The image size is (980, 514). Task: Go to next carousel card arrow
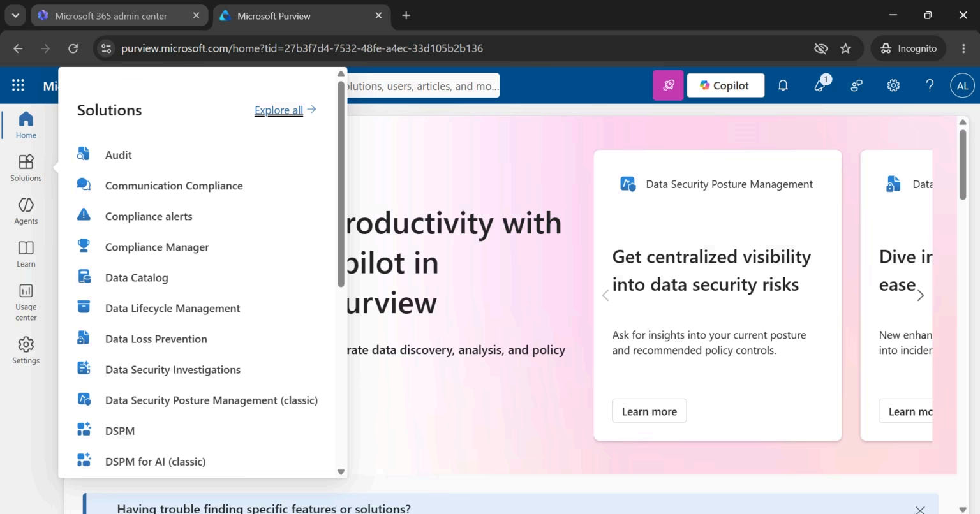coord(920,295)
